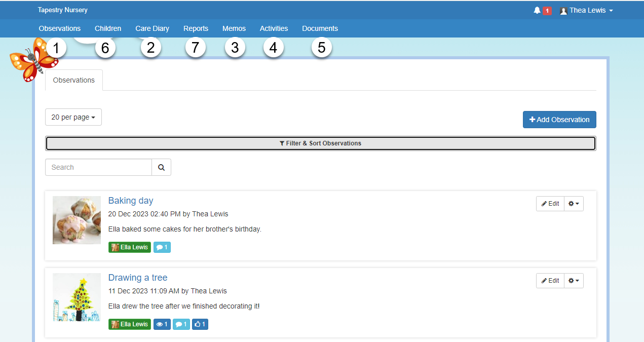The image size is (644, 342).
Task: Expand the 20 per page dropdown
Action: pyautogui.click(x=73, y=117)
